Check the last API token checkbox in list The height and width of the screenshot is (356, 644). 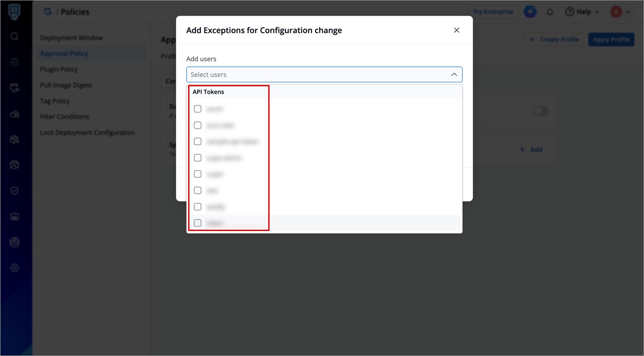point(198,223)
